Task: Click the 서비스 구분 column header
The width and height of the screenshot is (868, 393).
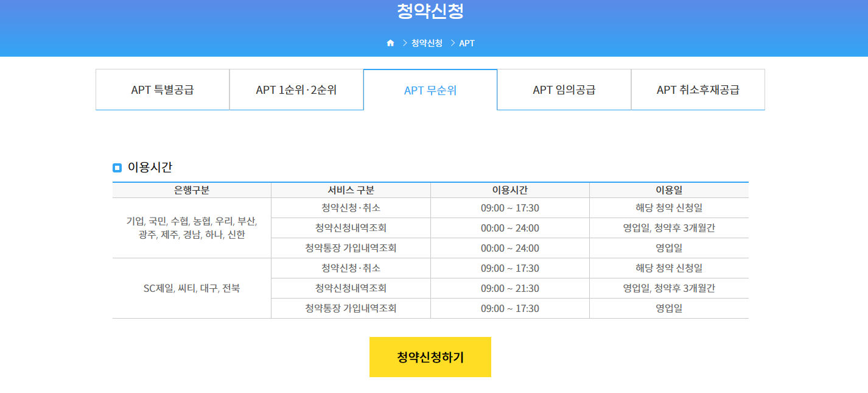Action: [351, 189]
